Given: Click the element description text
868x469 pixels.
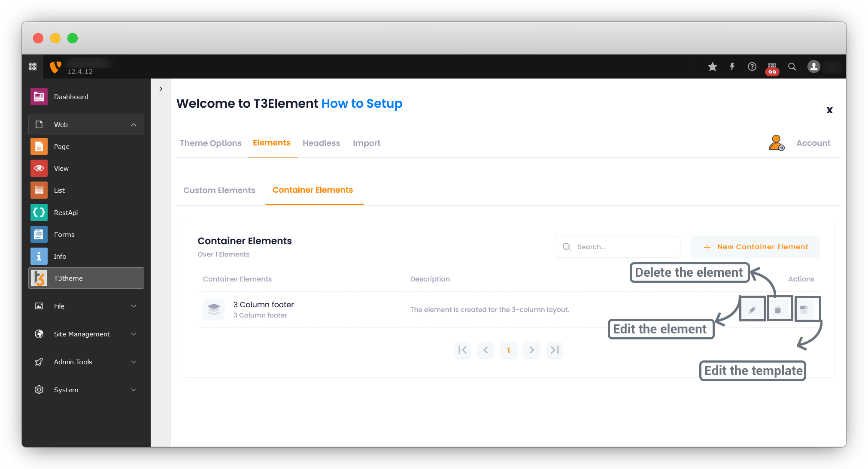Looking at the screenshot, I should pyautogui.click(x=490, y=310).
